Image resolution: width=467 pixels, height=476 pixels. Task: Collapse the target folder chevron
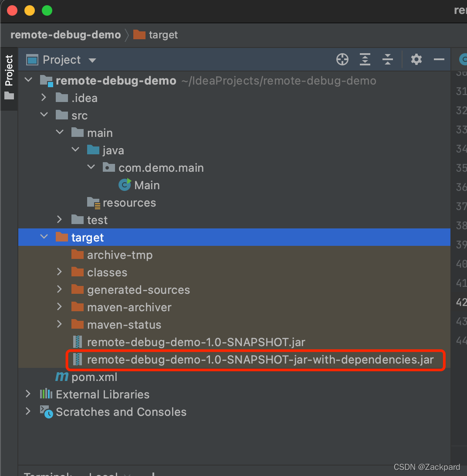pos(44,237)
